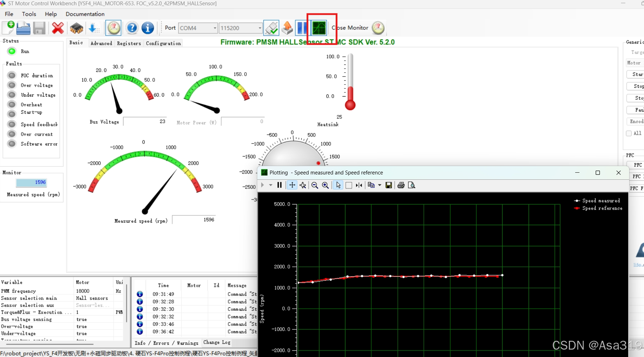
Task: Switch to the Basic tab
Action: (x=76, y=43)
